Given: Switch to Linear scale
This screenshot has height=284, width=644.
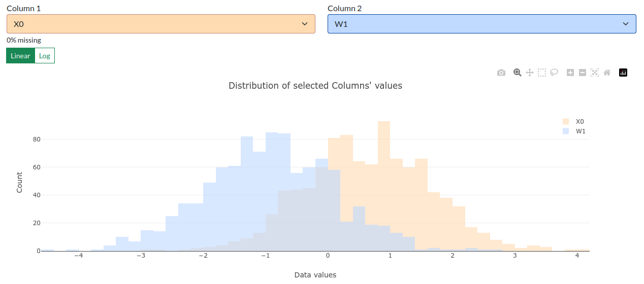Looking at the screenshot, I should (x=20, y=56).
